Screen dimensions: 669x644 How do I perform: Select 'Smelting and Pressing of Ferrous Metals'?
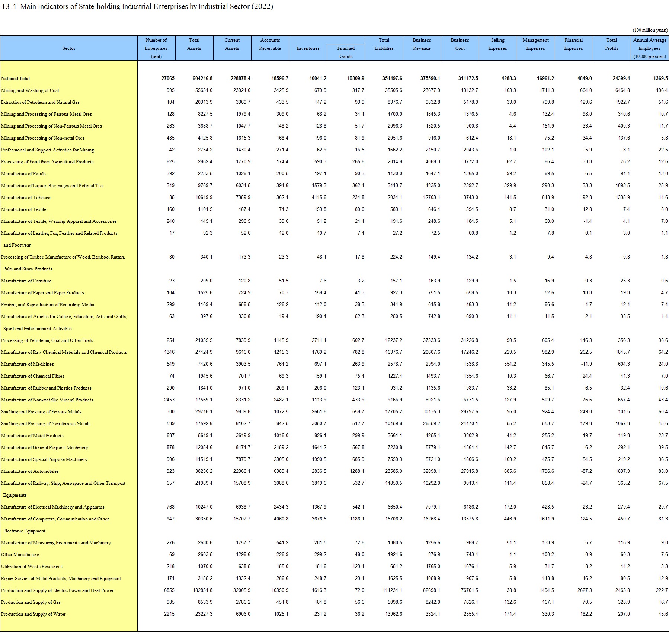(x=41, y=412)
